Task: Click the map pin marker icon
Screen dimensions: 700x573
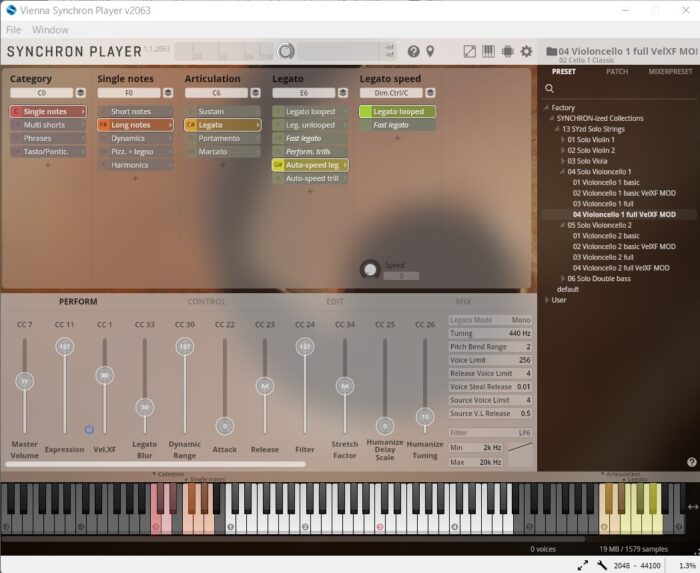Action: (430, 51)
